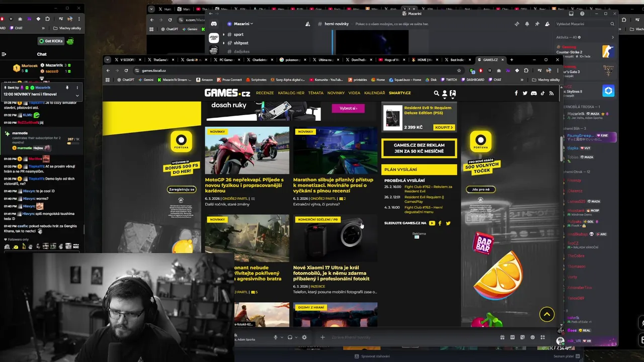Click the Marathon article thumbnail
The width and height of the screenshot is (644, 362).
(336, 151)
